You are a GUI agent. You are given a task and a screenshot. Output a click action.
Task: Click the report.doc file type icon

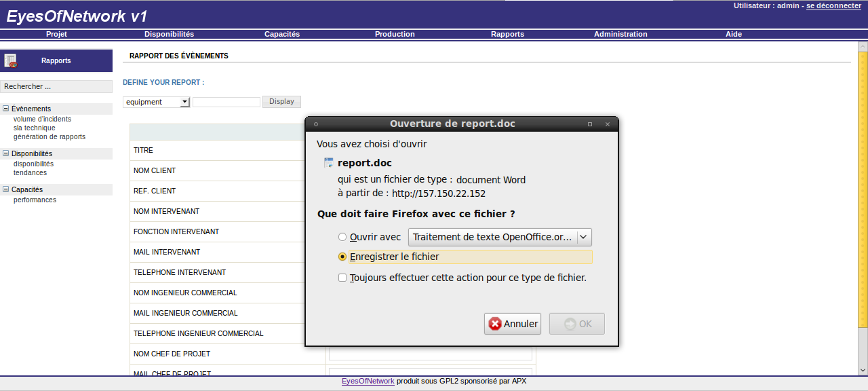tap(329, 163)
